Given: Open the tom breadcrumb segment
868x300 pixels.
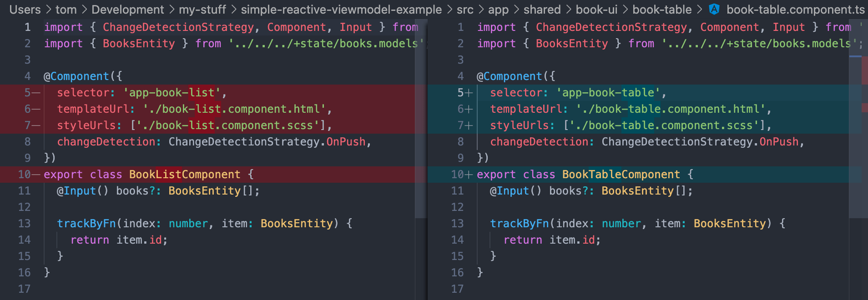Looking at the screenshot, I should pyautogui.click(x=66, y=10).
